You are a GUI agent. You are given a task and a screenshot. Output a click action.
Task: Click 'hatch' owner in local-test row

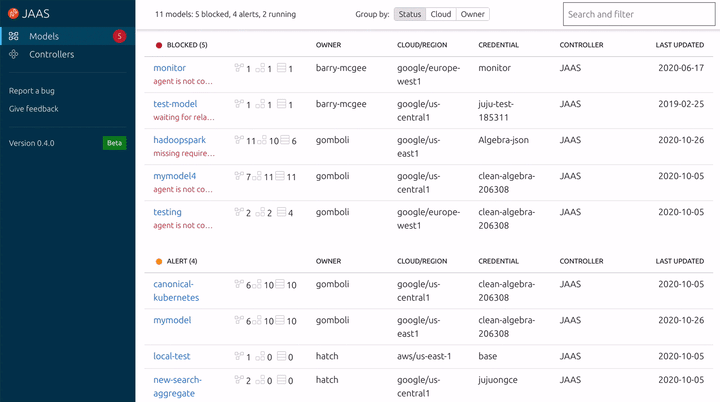coord(327,356)
